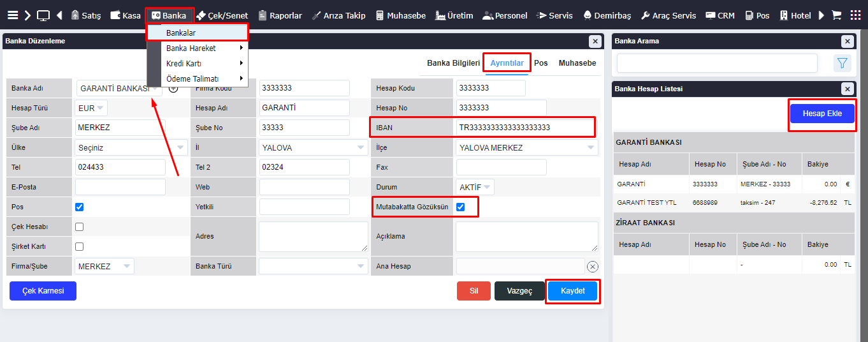Switch to the Muhasebe tab

coord(577,63)
